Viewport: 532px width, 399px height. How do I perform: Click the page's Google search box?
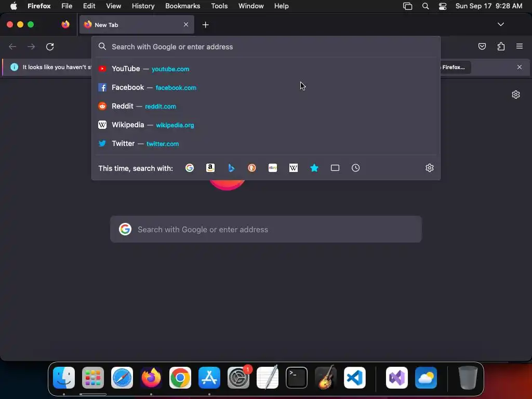coord(266,229)
